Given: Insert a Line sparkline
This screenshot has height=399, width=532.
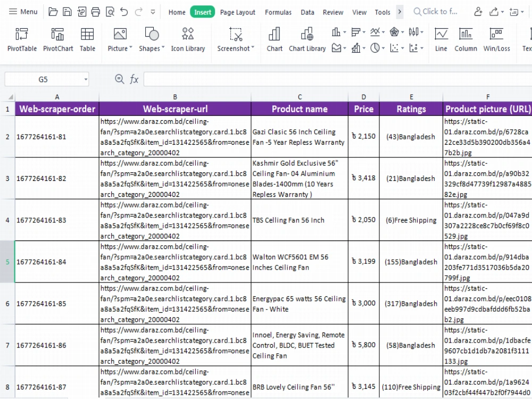Looking at the screenshot, I should pos(441,40).
